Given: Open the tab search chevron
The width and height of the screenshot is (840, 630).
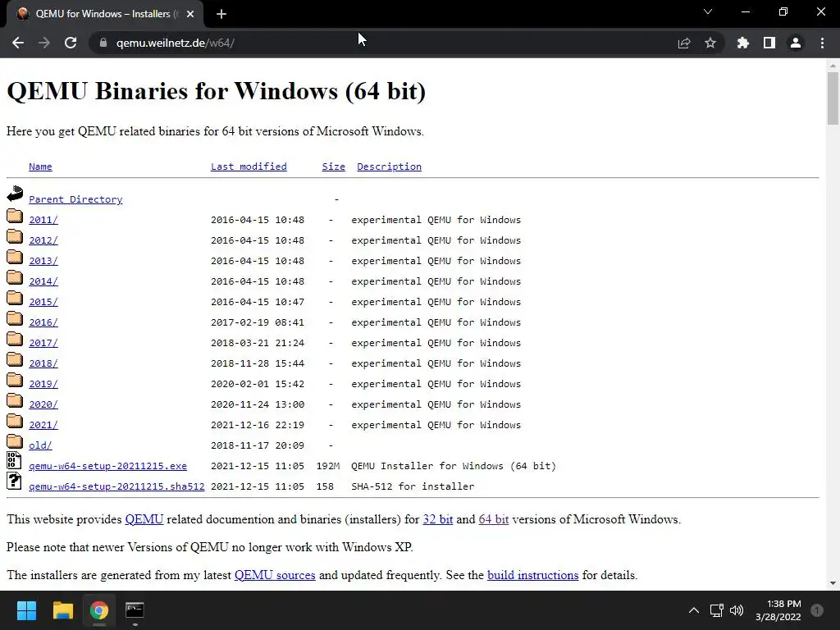Looking at the screenshot, I should tap(708, 11).
